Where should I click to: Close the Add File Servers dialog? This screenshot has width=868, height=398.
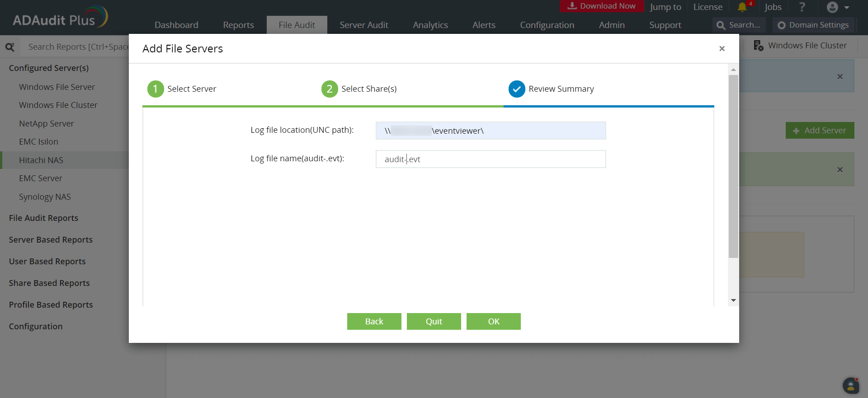pos(722,49)
